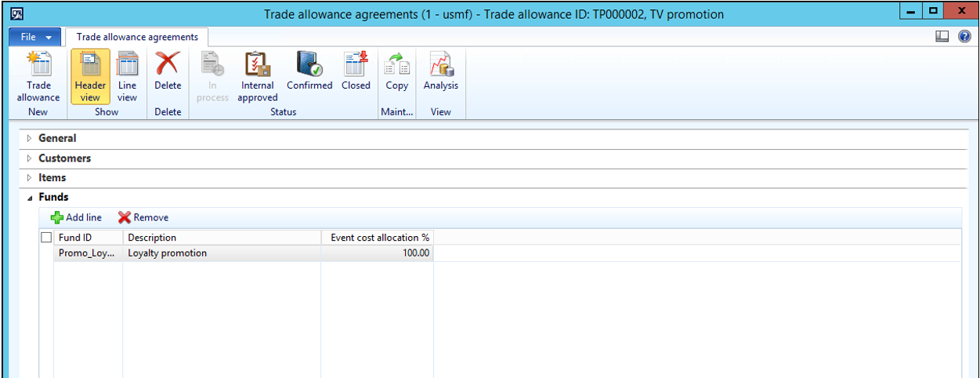This screenshot has width=980, height=378.
Task: Select the Trade allowance agreements tab
Action: coord(137,37)
